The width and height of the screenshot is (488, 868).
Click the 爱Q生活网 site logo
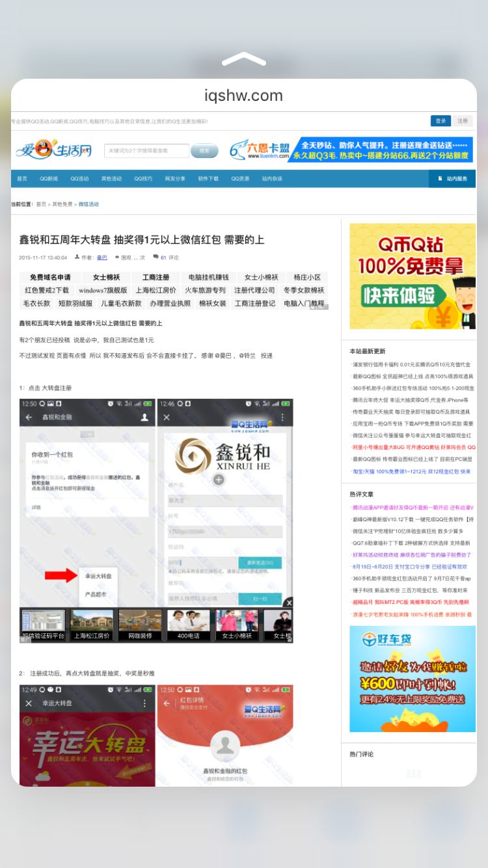pos(53,150)
